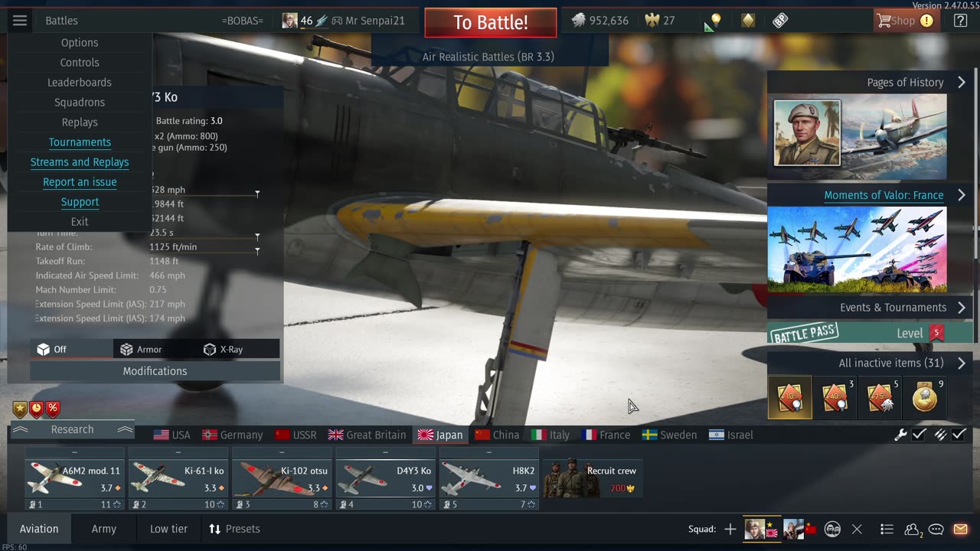Open the Battle Pass ticket icon
980x551 pixels.
click(780, 21)
